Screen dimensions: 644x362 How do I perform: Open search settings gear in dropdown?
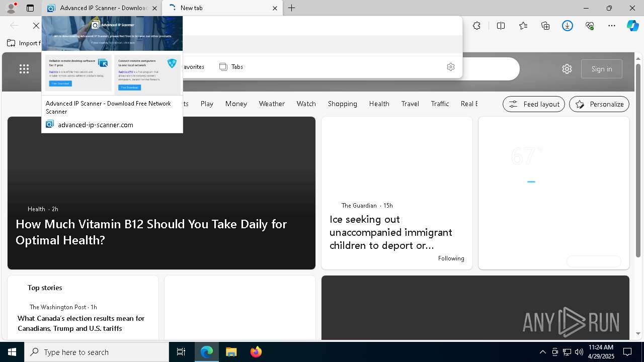tap(451, 67)
